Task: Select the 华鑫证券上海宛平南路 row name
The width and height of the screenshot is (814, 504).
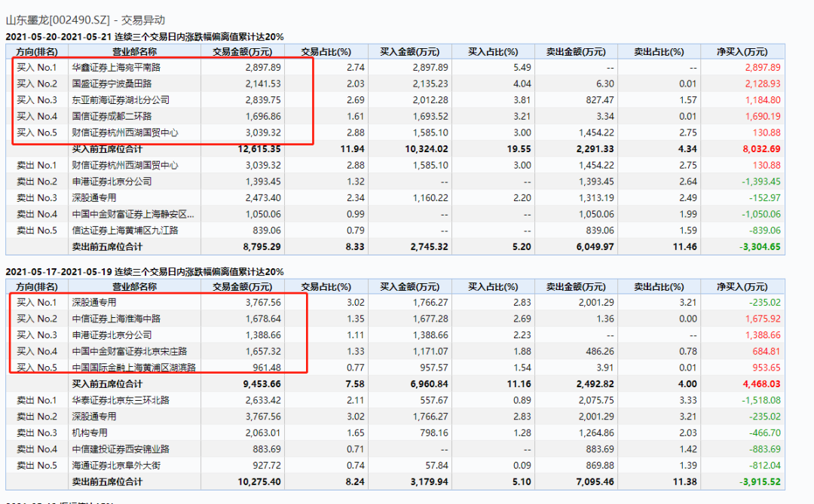Action: [x=116, y=68]
